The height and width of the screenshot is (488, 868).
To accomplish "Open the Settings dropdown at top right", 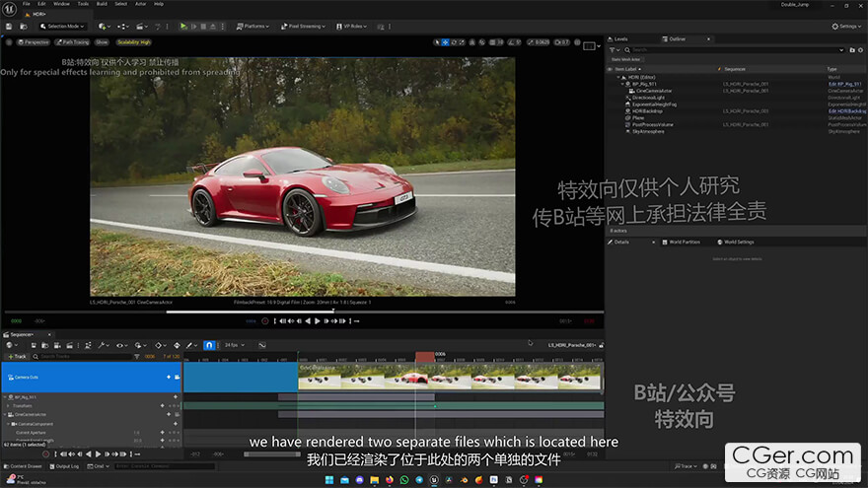I will tap(846, 26).
